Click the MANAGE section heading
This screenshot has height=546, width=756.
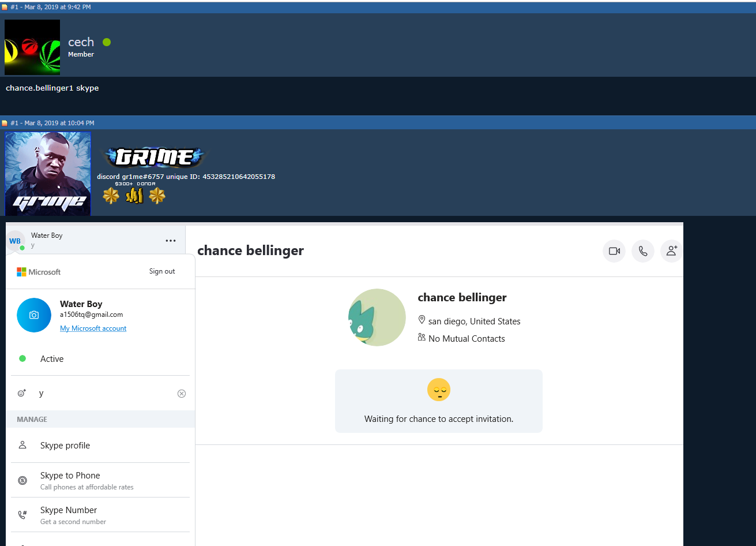(x=32, y=419)
